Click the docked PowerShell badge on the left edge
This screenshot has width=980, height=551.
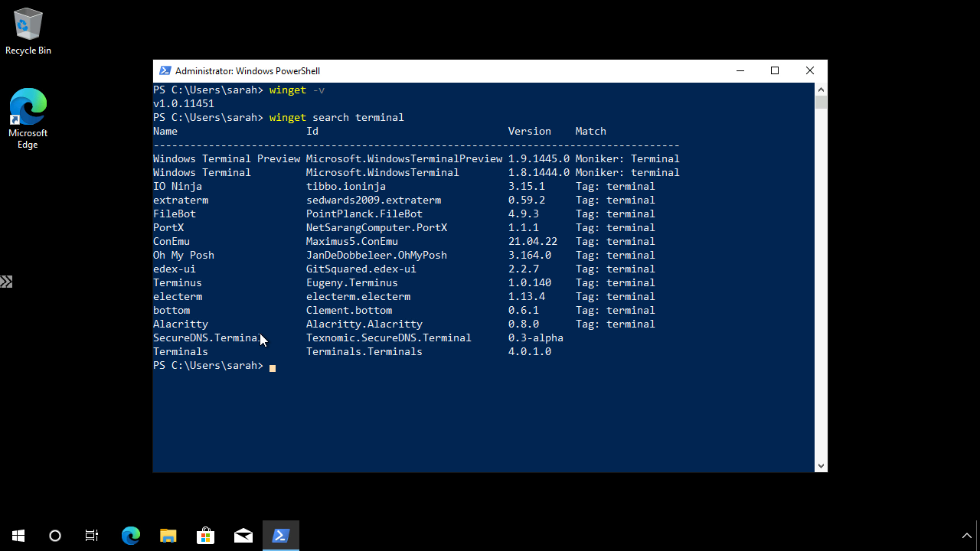pyautogui.click(x=6, y=281)
